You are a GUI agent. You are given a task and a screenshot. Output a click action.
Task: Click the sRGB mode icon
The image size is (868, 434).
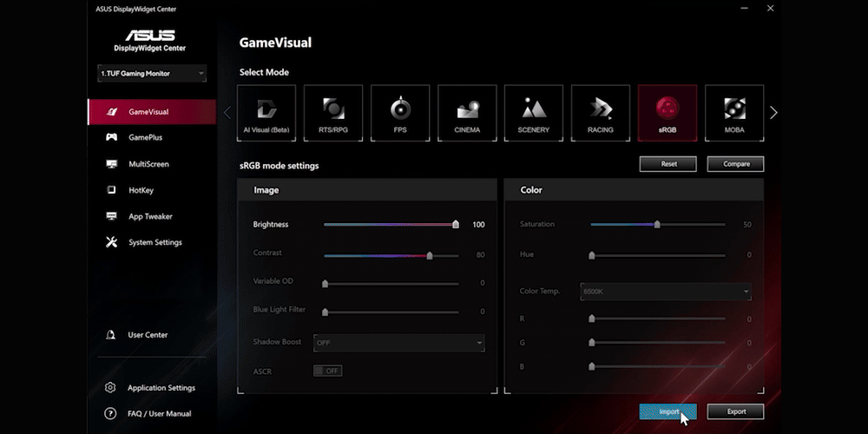tap(667, 113)
